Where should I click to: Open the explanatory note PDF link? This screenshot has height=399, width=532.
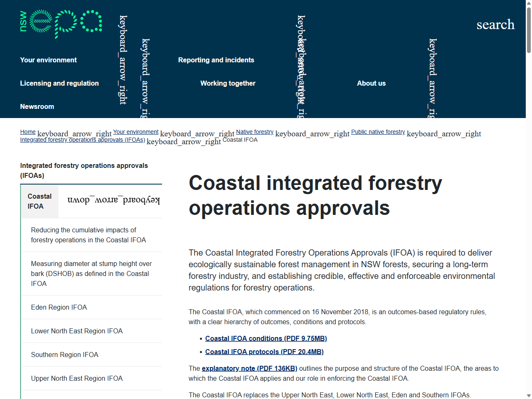coord(249,368)
